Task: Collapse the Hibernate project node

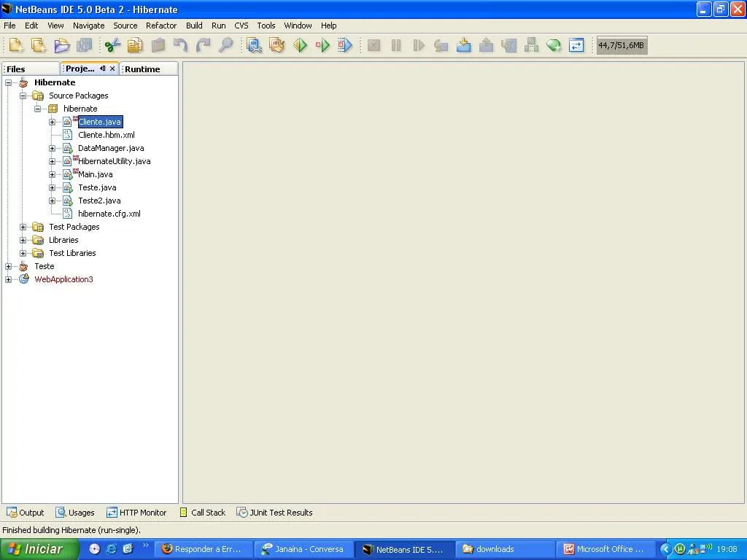Action: 8,82
